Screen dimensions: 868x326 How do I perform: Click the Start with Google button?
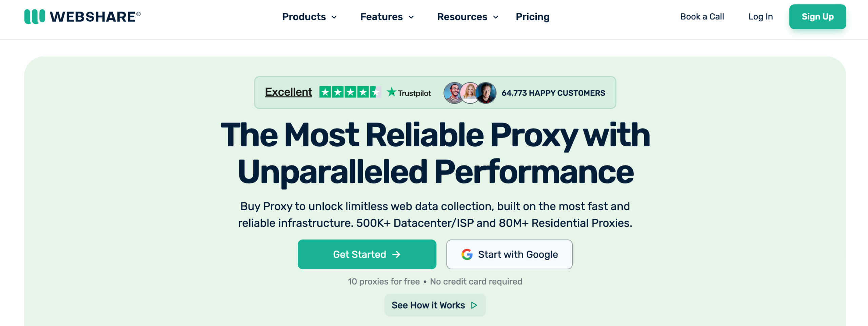tap(509, 254)
